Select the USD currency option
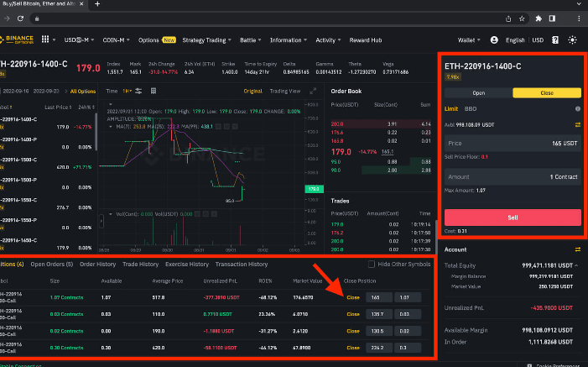The width and height of the screenshot is (588, 367). pyautogui.click(x=538, y=39)
